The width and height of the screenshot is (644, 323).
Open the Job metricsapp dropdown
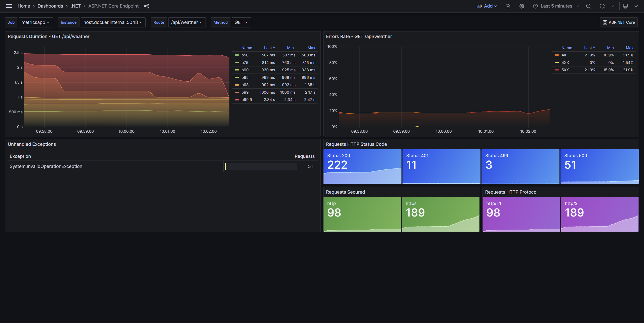pos(35,22)
